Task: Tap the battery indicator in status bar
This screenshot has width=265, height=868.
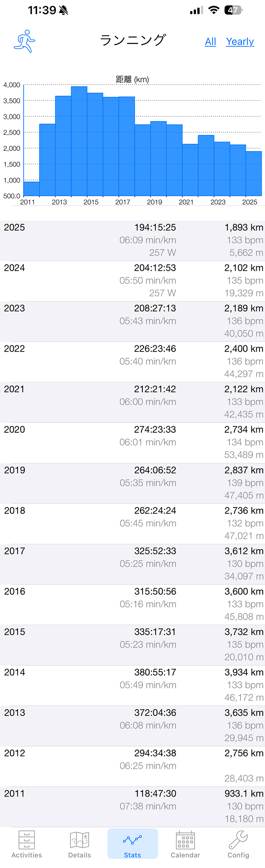Action: [x=234, y=10]
